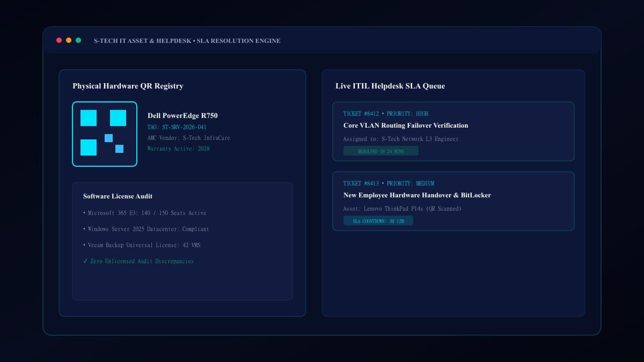Click the green maximize window dot
Image resolution: width=644 pixels, height=362 pixels.
[x=78, y=40]
